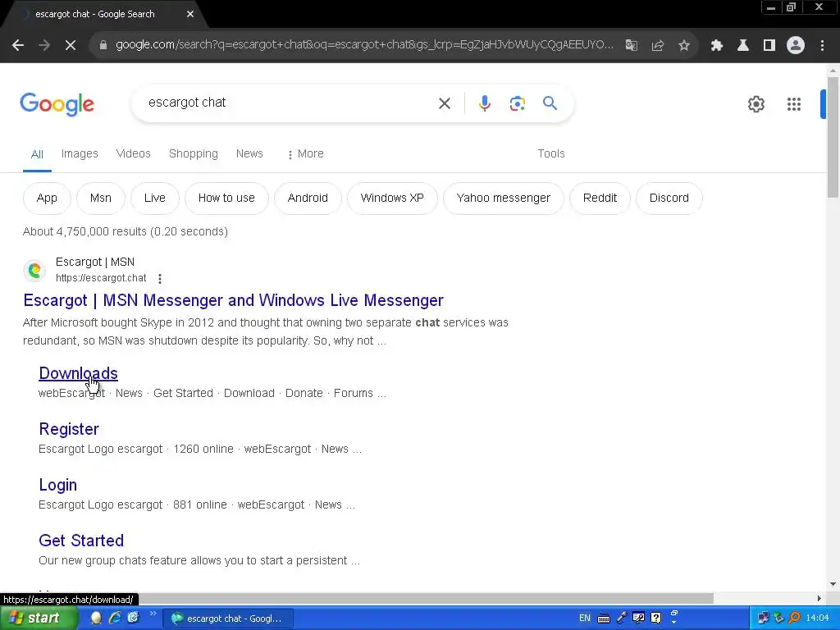Click the language bar microphone icon
Image resolution: width=840 pixels, height=630 pixels.
pos(622,619)
